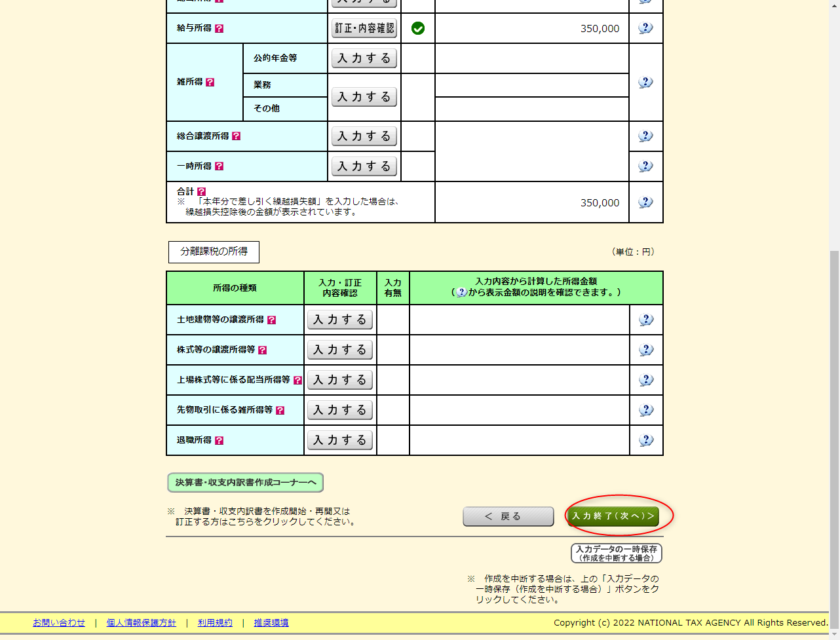Open 決算書・収支内訳書作成コーナーへ button
Image resolution: width=840 pixels, height=640 pixels.
(x=246, y=483)
